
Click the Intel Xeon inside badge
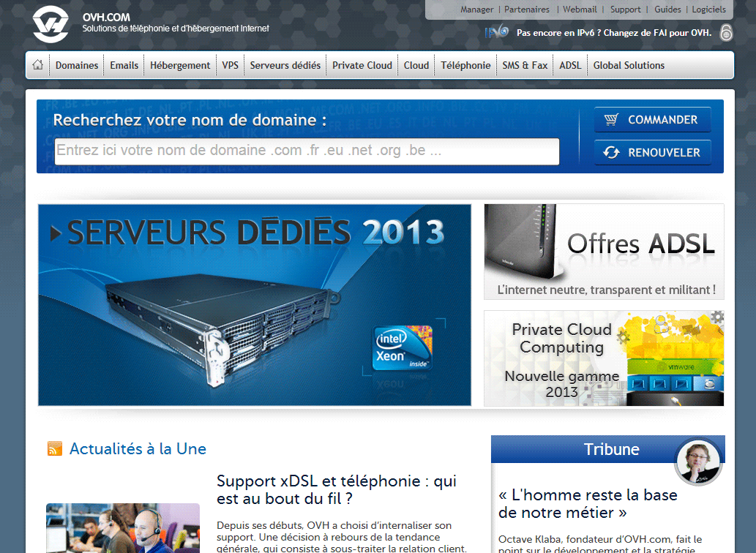[403, 348]
